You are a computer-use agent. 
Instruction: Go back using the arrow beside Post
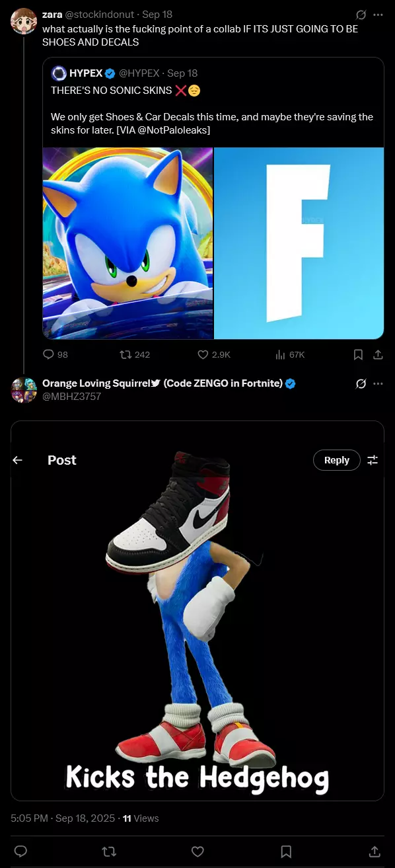pos(18,460)
